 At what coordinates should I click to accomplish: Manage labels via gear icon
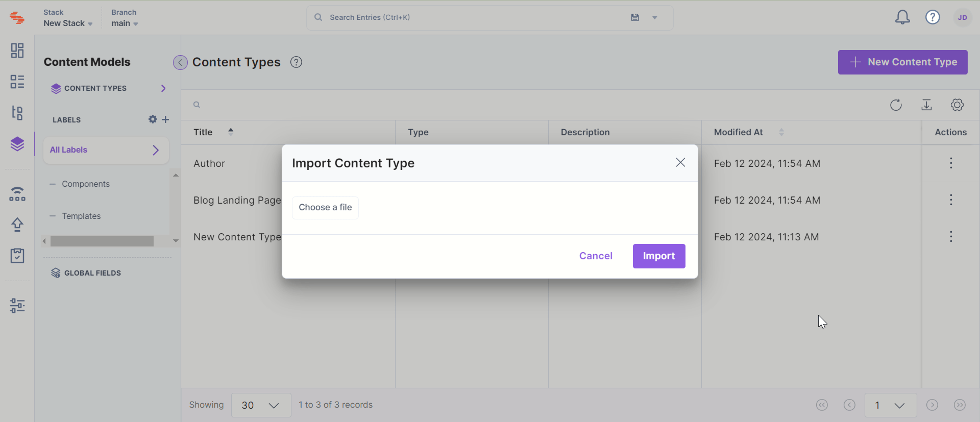pos(152,119)
